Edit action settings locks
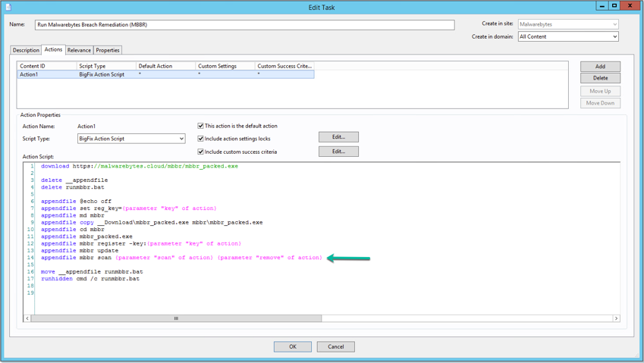The height and width of the screenshot is (363, 644). point(338,137)
